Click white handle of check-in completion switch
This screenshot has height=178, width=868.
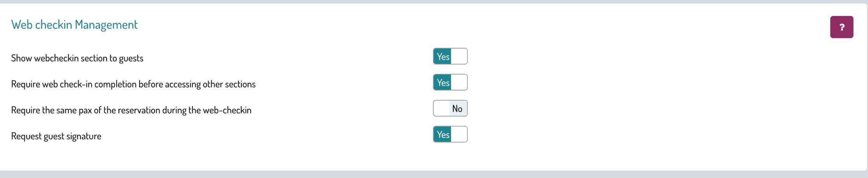click(x=459, y=82)
